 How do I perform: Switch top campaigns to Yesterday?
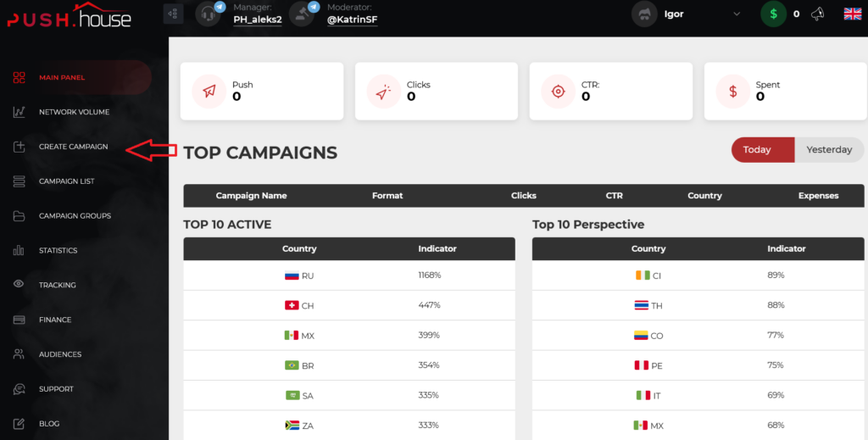(x=829, y=150)
